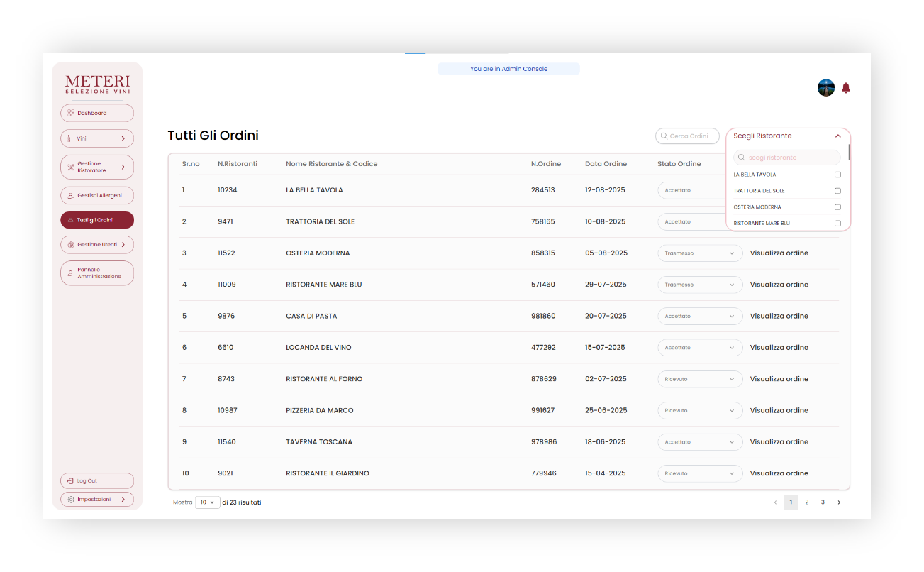Click Visualizza ordine for CASA DI PASTA
The height and width of the screenshot is (572, 924).
pos(779,317)
